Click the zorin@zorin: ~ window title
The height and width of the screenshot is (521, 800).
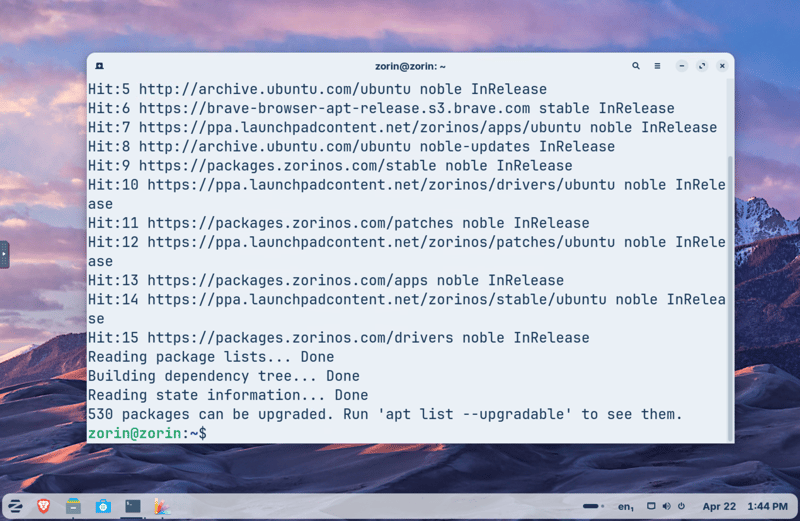click(410, 66)
